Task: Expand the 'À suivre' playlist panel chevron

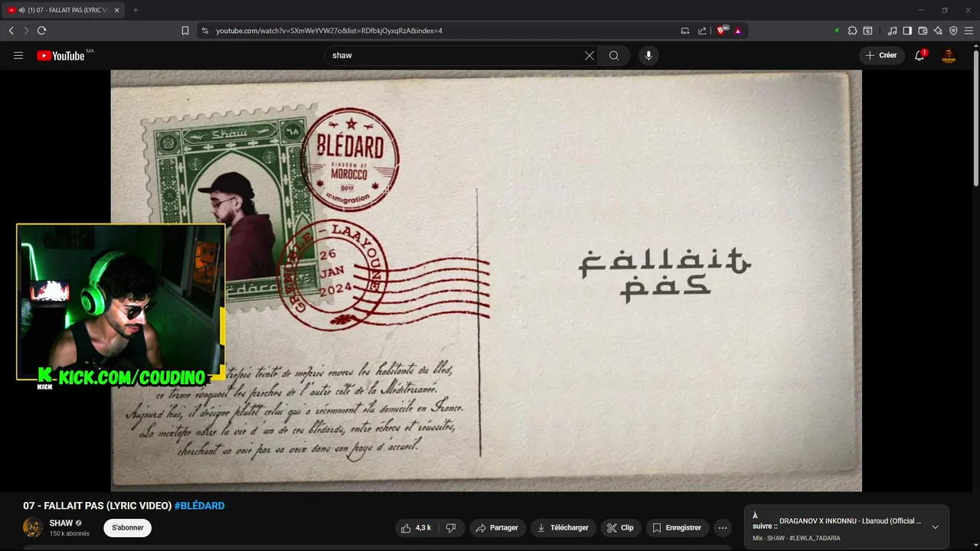Action: click(x=935, y=527)
